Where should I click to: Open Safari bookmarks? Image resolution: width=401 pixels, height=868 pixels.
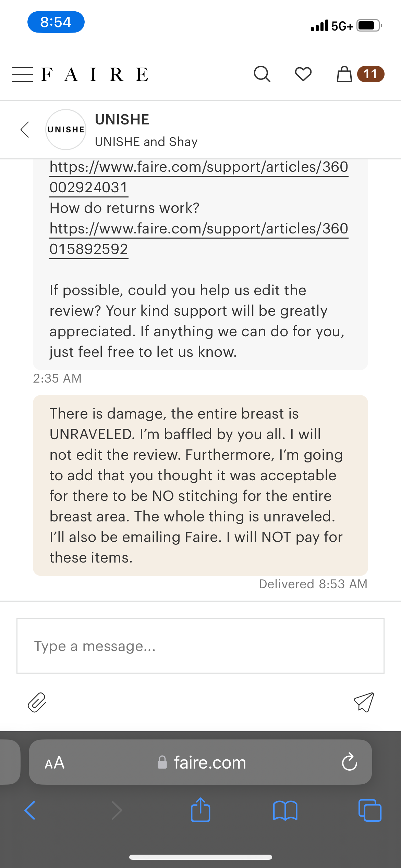(x=285, y=810)
